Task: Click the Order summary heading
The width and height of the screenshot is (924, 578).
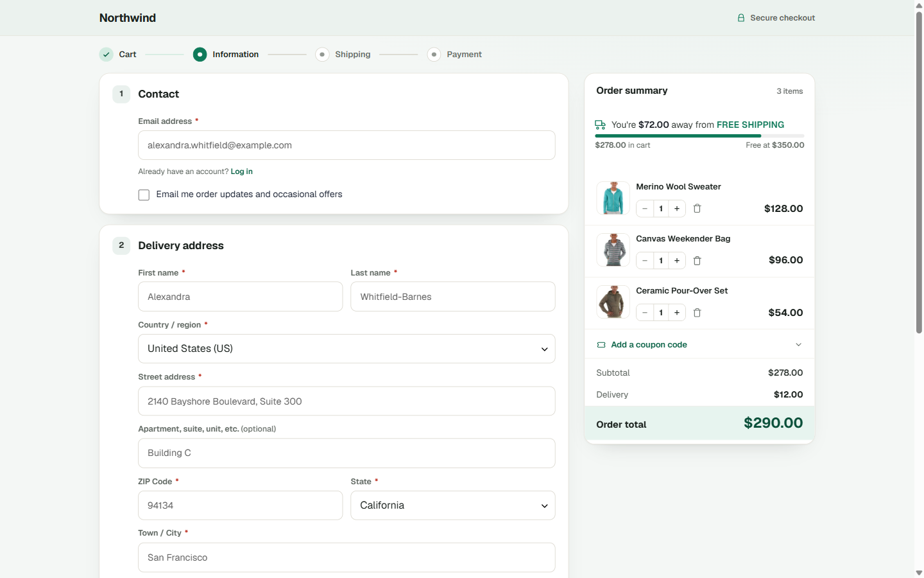Action: pyautogui.click(x=632, y=91)
